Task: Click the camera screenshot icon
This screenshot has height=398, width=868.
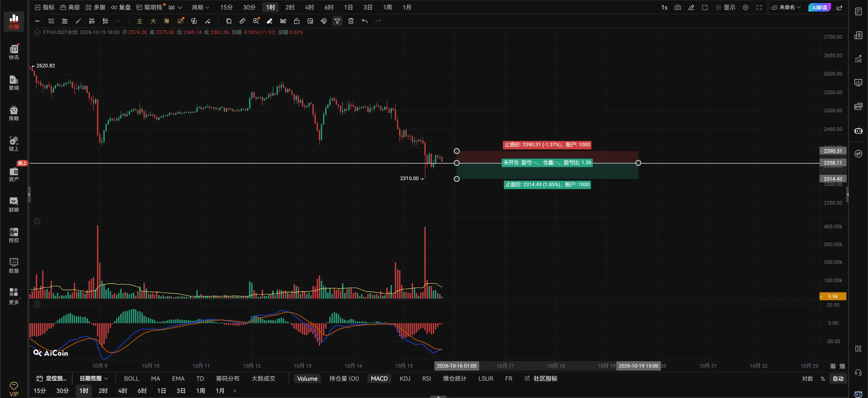Action: pyautogui.click(x=677, y=7)
